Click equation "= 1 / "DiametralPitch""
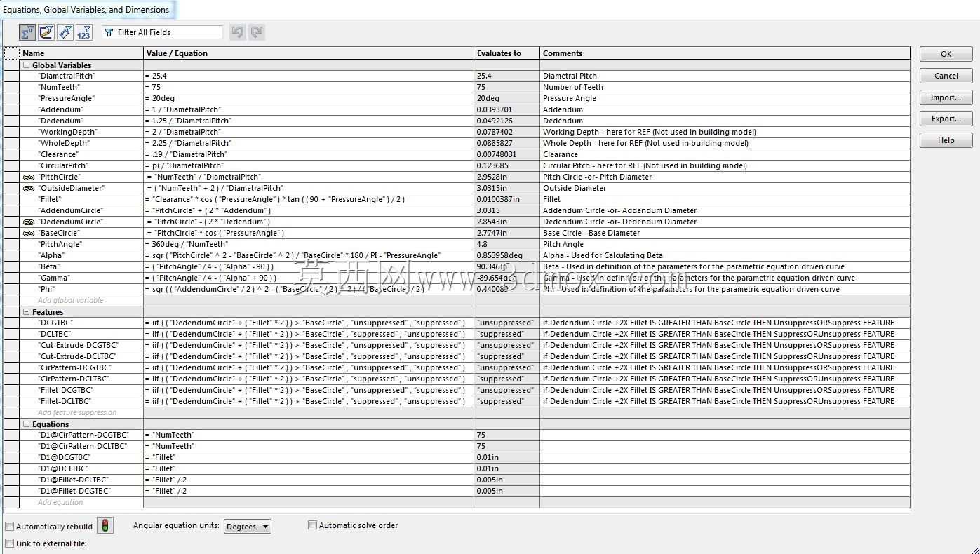The height and width of the screenshot is (554, 980). (x=182, y=109)
